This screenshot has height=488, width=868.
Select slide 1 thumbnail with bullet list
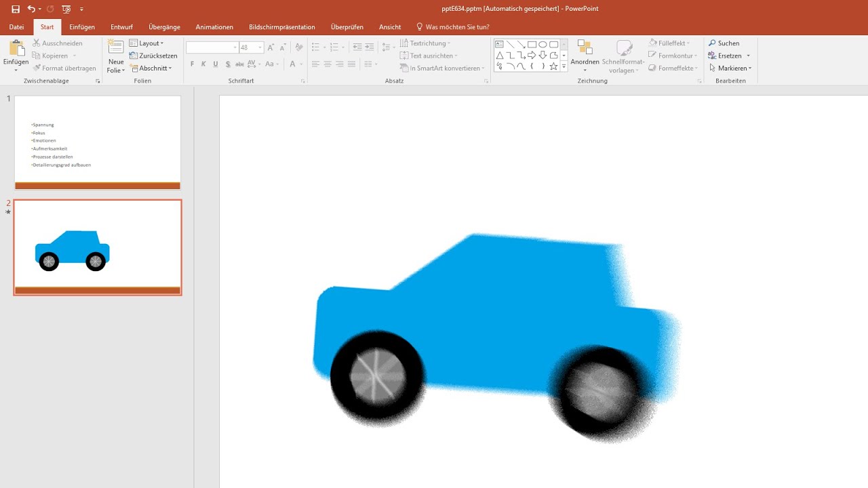98,142
